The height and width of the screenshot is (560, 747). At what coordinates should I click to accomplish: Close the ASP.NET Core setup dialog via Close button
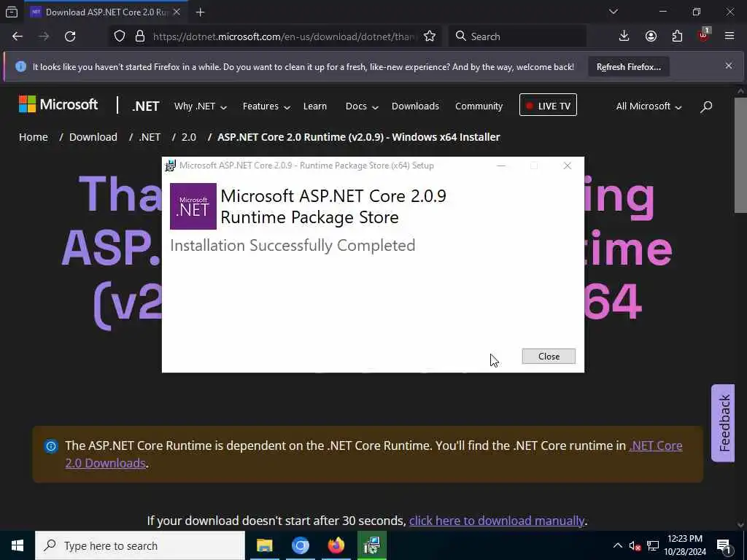(x=549, y=356)
